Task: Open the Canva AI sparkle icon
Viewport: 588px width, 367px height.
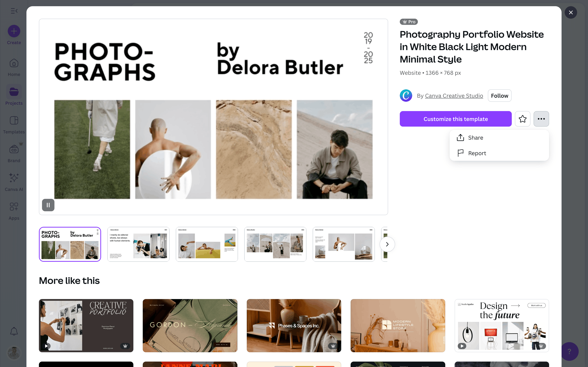Action: (14, 178)
